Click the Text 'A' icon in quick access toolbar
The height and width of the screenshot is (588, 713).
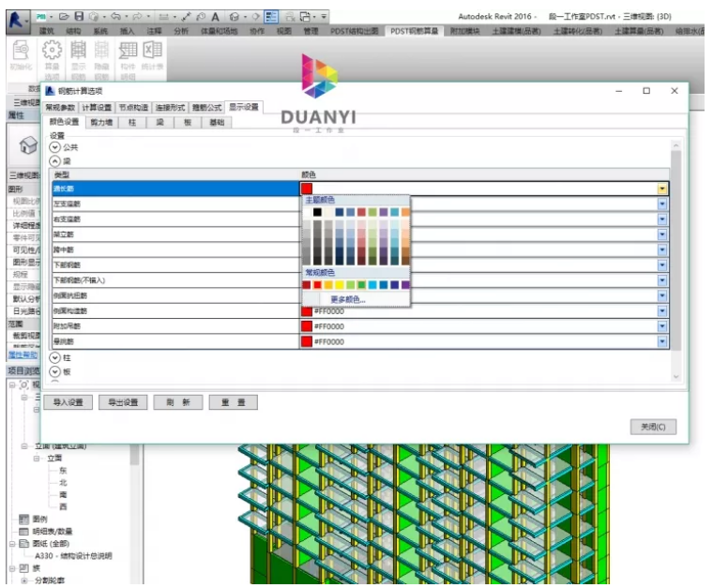(215, 17)
